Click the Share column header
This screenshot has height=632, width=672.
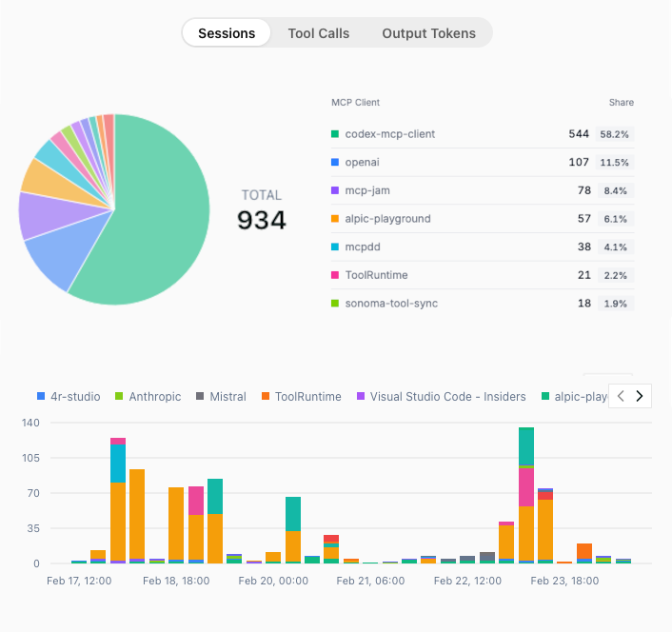(x=621, y=103)
